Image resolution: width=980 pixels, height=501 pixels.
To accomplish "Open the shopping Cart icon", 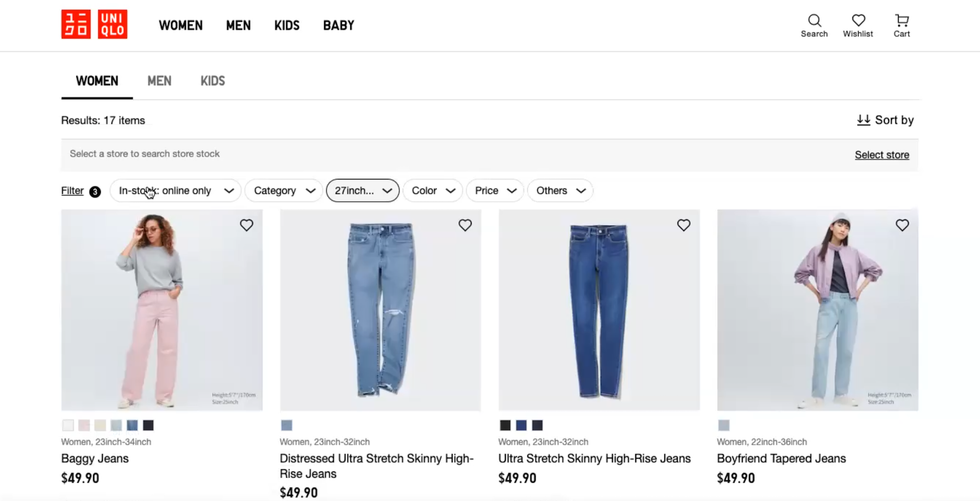I will [901, 21].
